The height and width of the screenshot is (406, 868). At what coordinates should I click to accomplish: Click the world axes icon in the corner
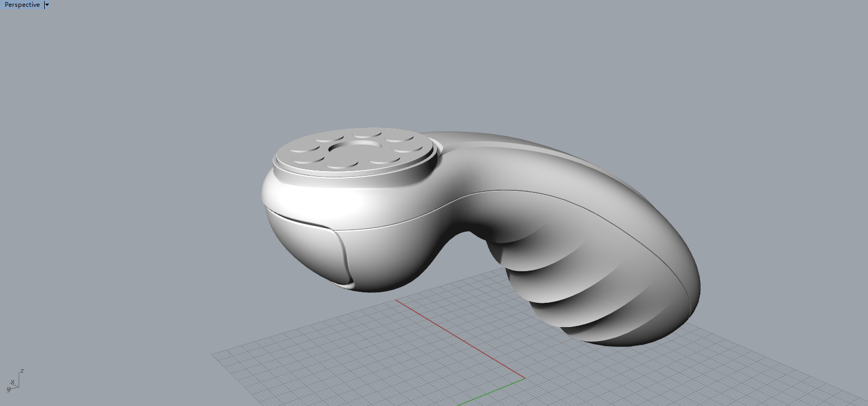click(x=14, y=381)
